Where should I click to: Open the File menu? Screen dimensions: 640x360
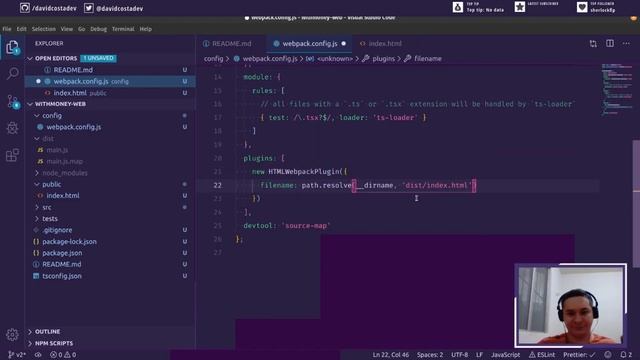tap(7, 29)
